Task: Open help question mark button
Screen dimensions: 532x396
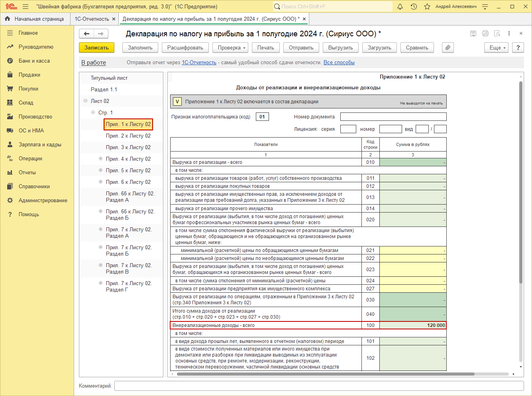Action: (518, 47)
